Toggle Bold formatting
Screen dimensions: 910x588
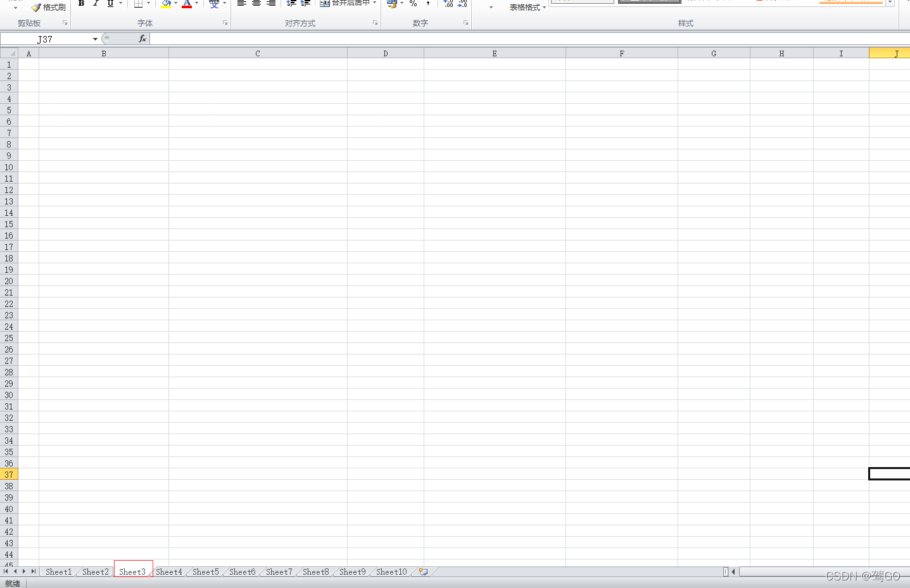point(81,3)
